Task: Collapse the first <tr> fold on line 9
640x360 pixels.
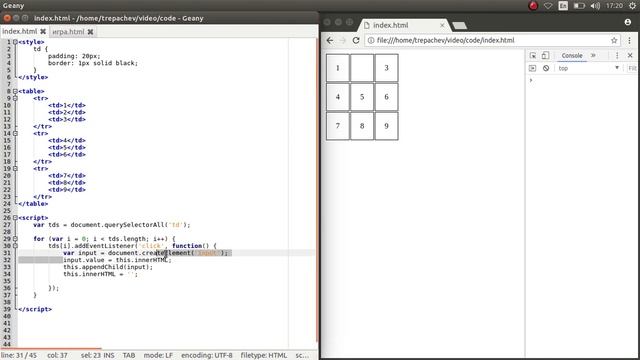Action: click(x=15, y=98)
